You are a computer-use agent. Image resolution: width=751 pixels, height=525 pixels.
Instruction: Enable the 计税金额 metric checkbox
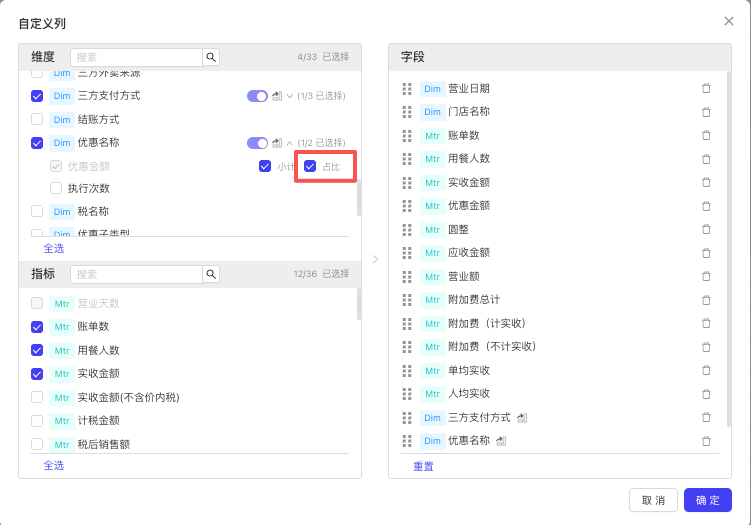[37, 421]
